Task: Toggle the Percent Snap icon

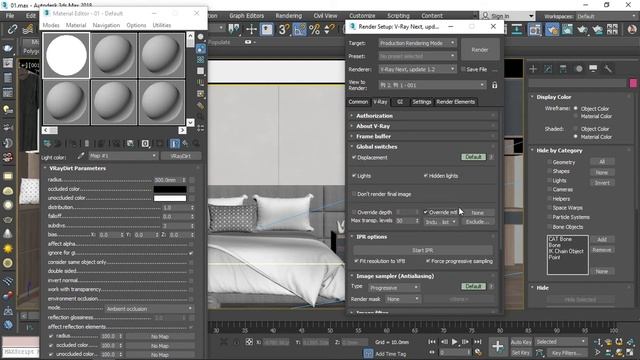Action: (314, 29)
